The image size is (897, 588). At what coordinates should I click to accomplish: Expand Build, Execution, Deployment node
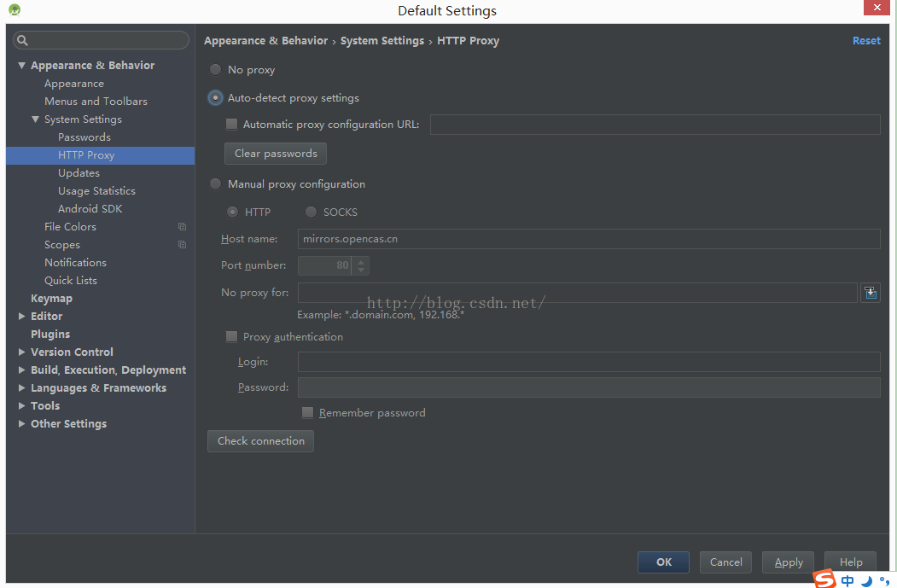click(x=21, y=370)
